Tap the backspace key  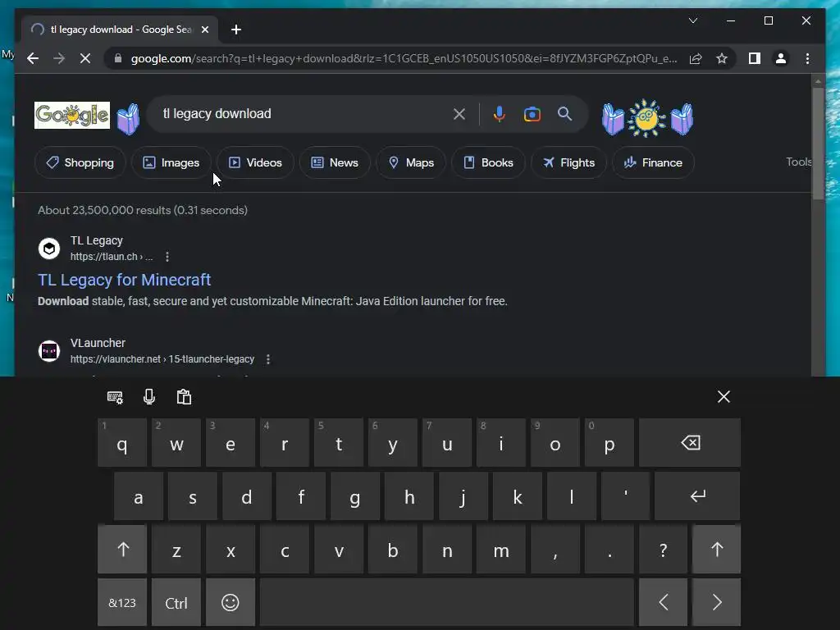coord(690,442)
